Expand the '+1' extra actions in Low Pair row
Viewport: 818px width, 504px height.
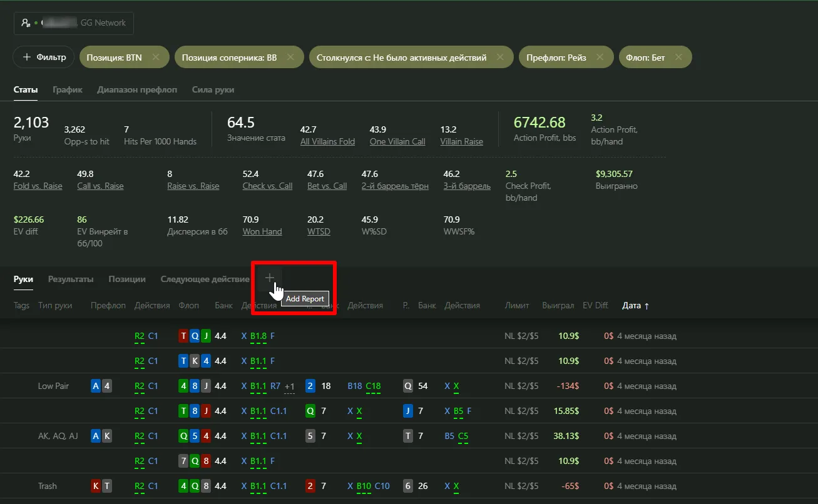(x=289, y=386)
